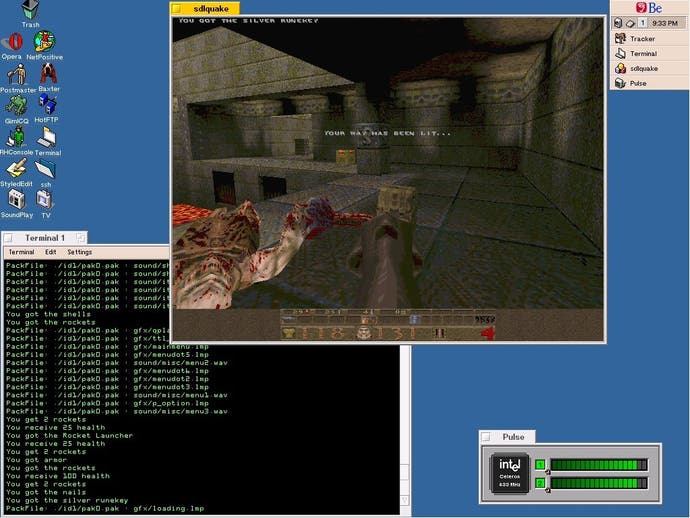Select Tracker in the Deskbar

point(649,39)
